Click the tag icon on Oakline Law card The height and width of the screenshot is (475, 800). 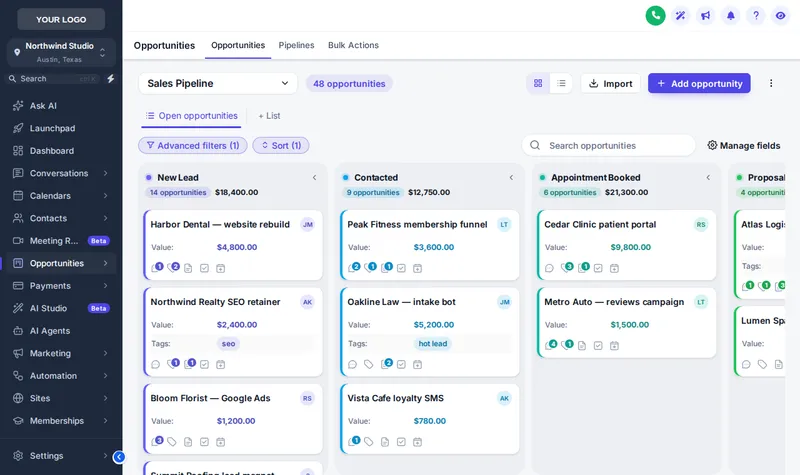[368, 364]
